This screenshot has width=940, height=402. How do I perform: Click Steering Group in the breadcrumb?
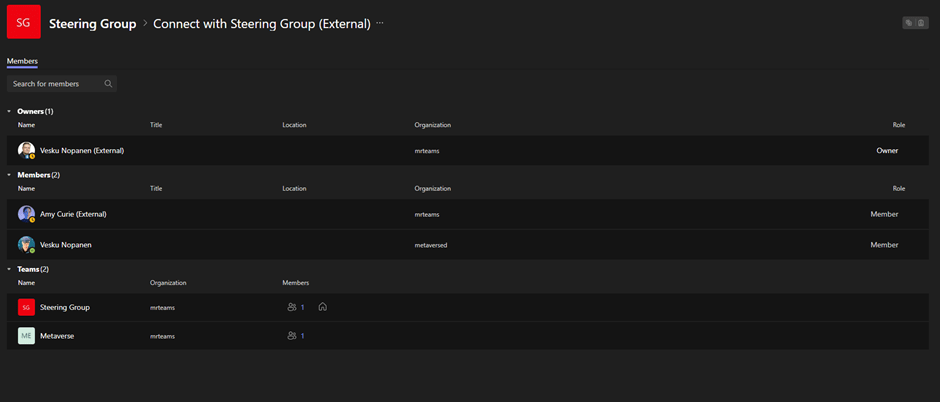coord(92,23)
